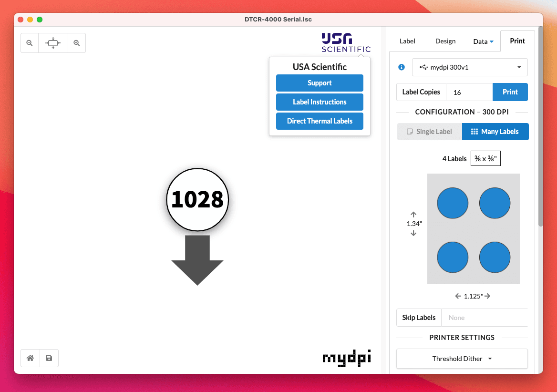
Task: Click the home icon button
Action: tap(30, 358)
